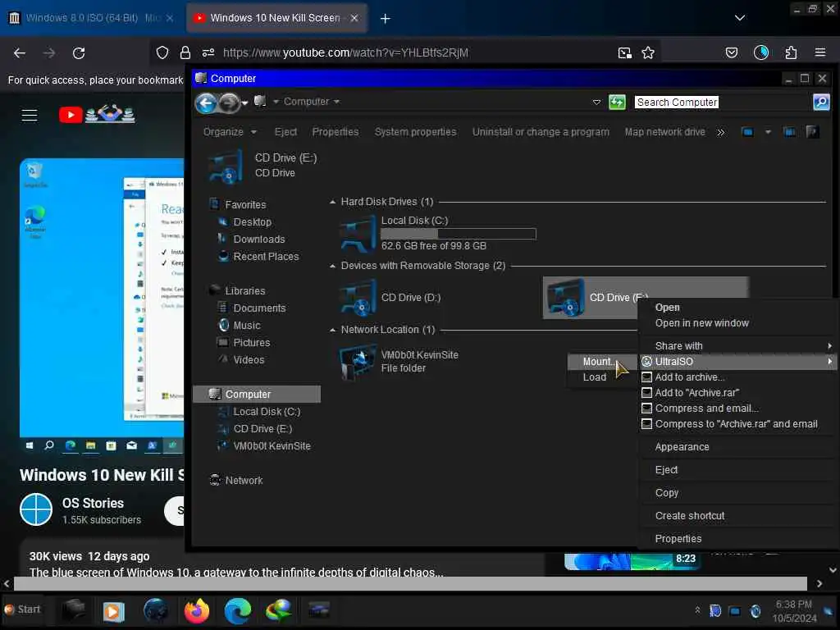The height and width of the screenshot is (630, 840).
Task: Open YouTube guide hamburger menu
Action: (30, 115)
